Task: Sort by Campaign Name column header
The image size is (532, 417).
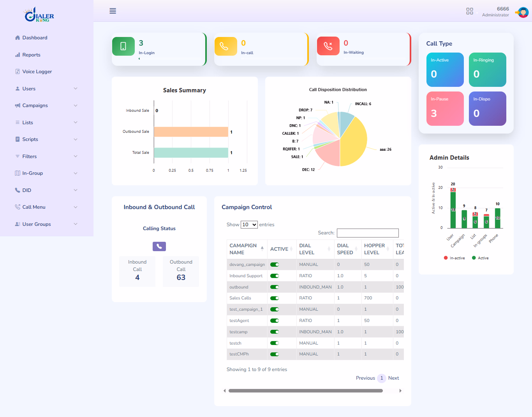Action: tap(247, 249)
